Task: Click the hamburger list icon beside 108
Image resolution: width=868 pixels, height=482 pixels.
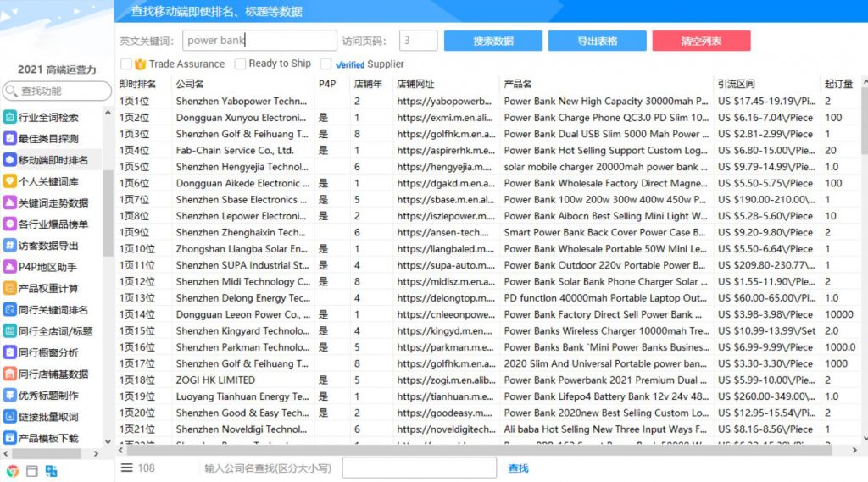Action: (127, 468)
